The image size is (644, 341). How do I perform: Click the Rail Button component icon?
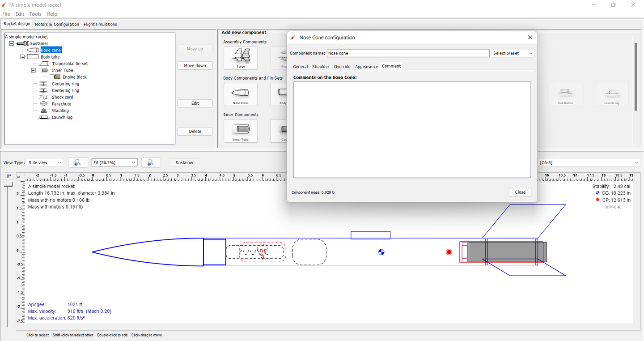[x=565, y=94]
